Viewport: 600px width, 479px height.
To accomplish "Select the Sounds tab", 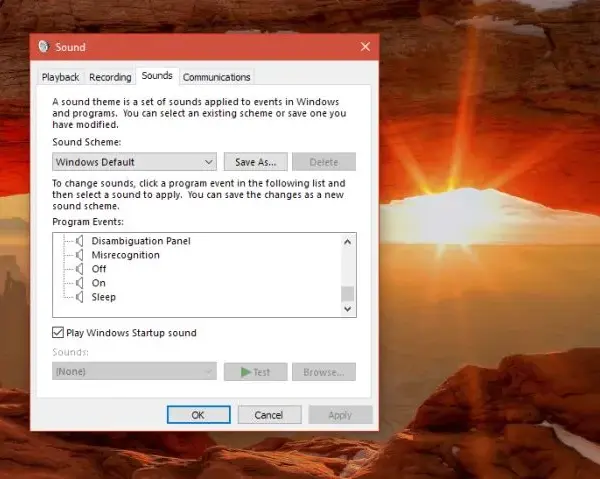I will point(157,76).
